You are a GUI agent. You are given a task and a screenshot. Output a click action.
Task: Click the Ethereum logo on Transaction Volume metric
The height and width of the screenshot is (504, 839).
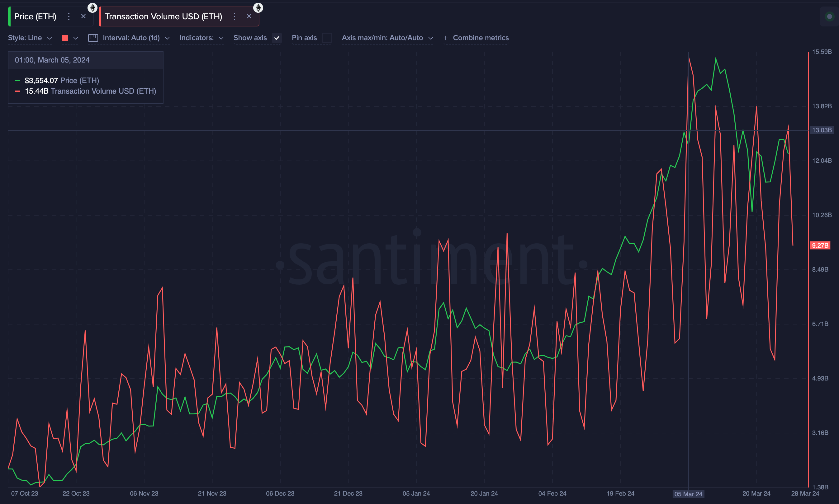tap(259, 7)
